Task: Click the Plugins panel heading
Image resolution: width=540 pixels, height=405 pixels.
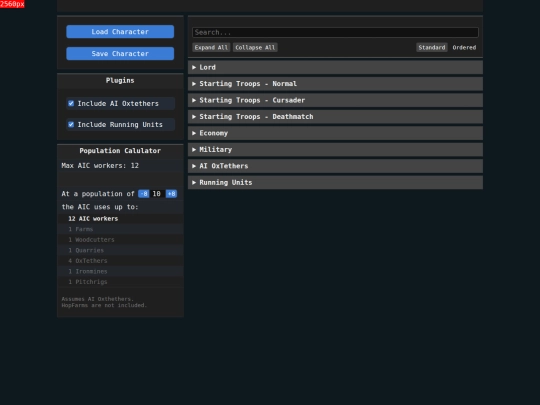Action: (x=120, y=81)
